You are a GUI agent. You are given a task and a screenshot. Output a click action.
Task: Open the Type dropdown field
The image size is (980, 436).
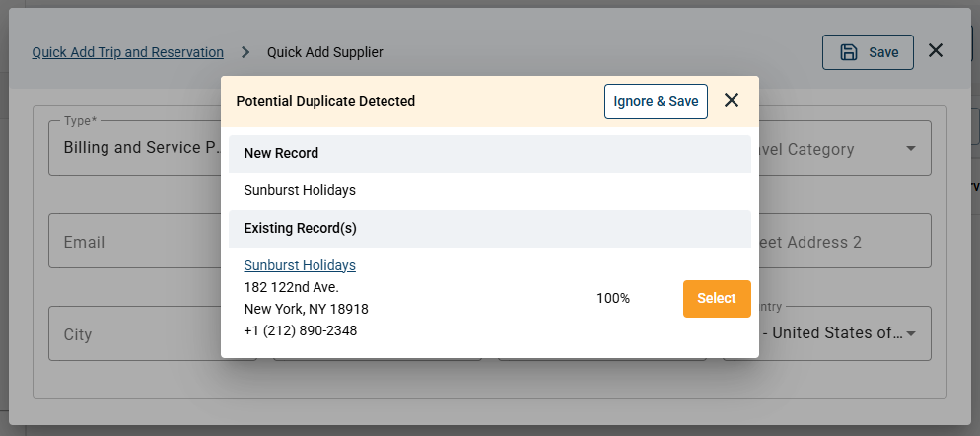coord(135,148)
